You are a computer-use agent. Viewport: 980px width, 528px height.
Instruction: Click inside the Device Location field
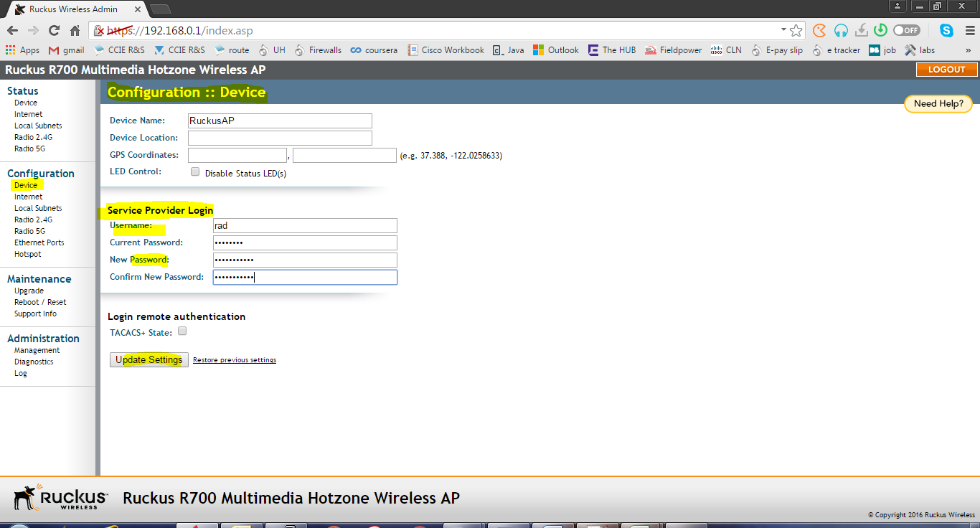[x=280, y=137]
